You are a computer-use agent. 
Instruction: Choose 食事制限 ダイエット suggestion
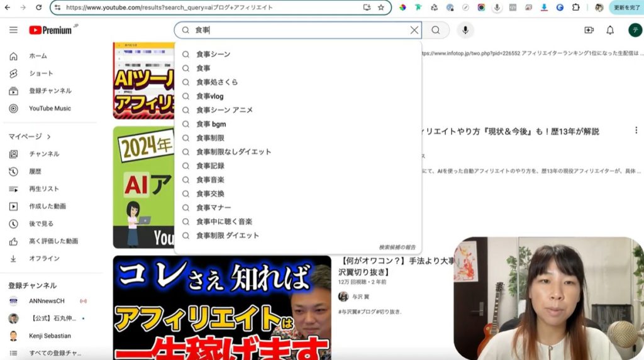(227, 236)
